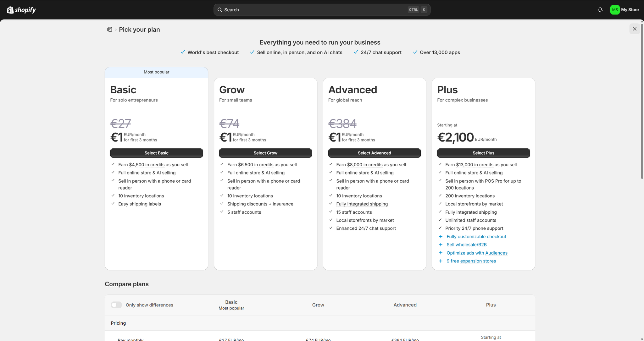
Task: Click checkmark next to 15 staff accounts
Action: [x=331, y=212]
